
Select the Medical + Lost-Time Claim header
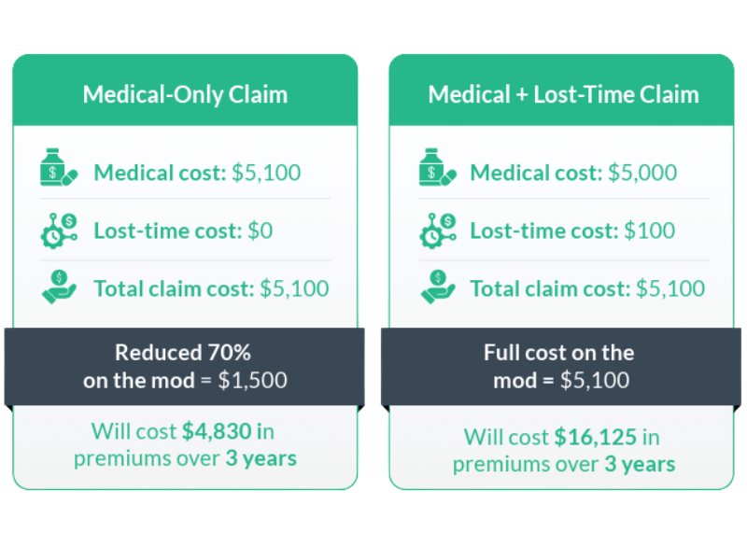point(563,94)
